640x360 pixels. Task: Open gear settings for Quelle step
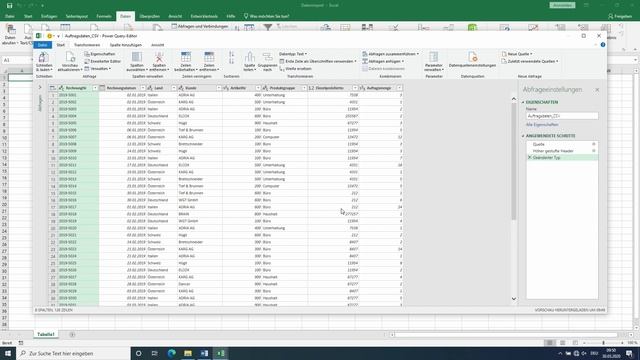594,144
